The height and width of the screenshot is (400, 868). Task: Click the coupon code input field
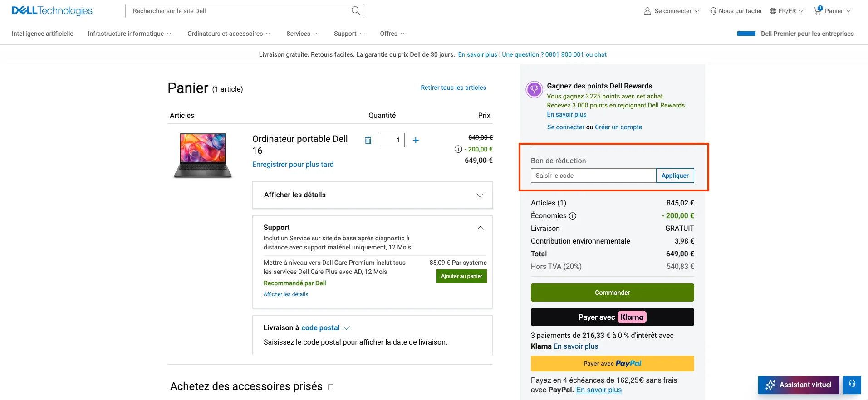click(x=593, y=176)
